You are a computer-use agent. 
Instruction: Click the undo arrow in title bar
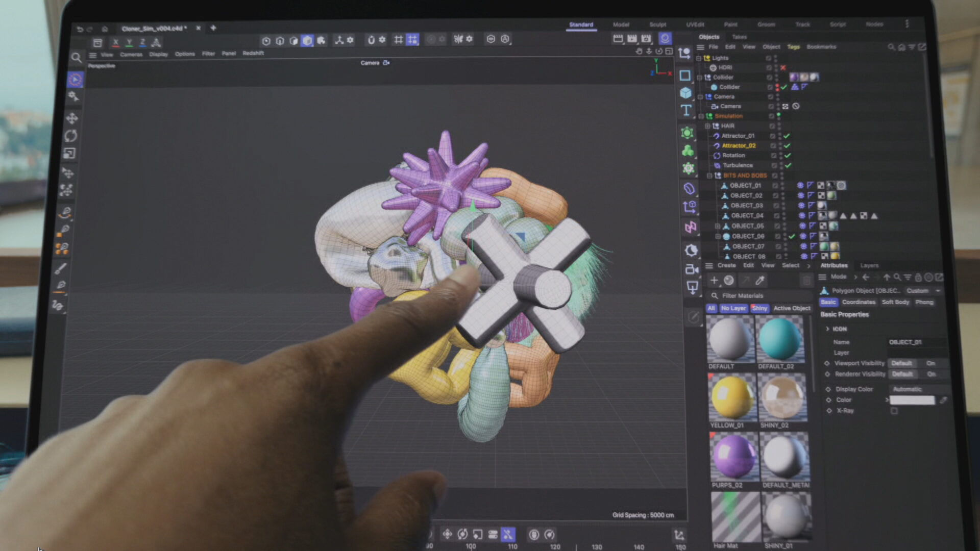tap(80, 29)
